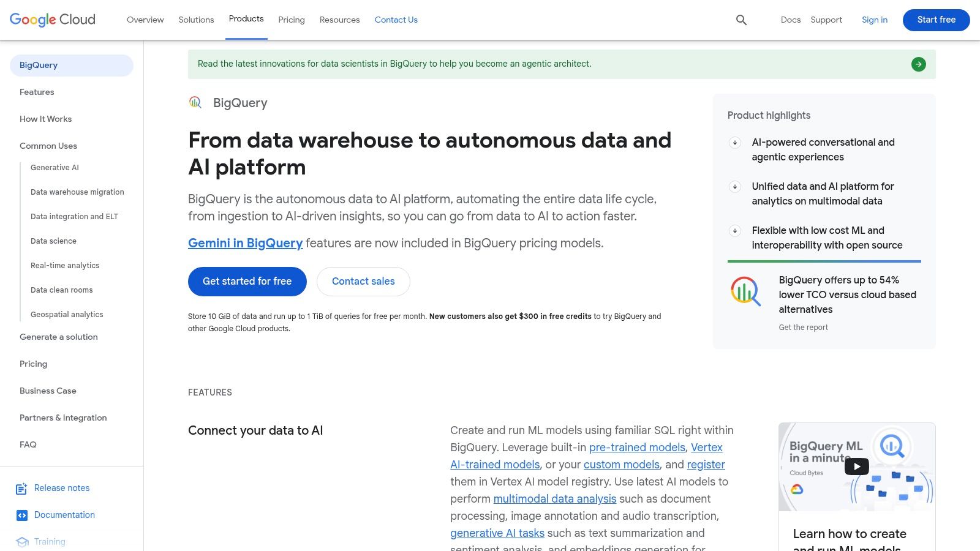This screenshot has width=980, height=551.
Task: Open generative AI tasks link
Action: coord(497,533)
